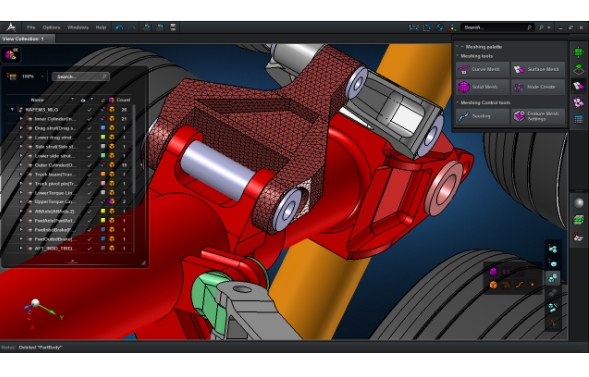Click the XYZ units icon in top bar

414,27
